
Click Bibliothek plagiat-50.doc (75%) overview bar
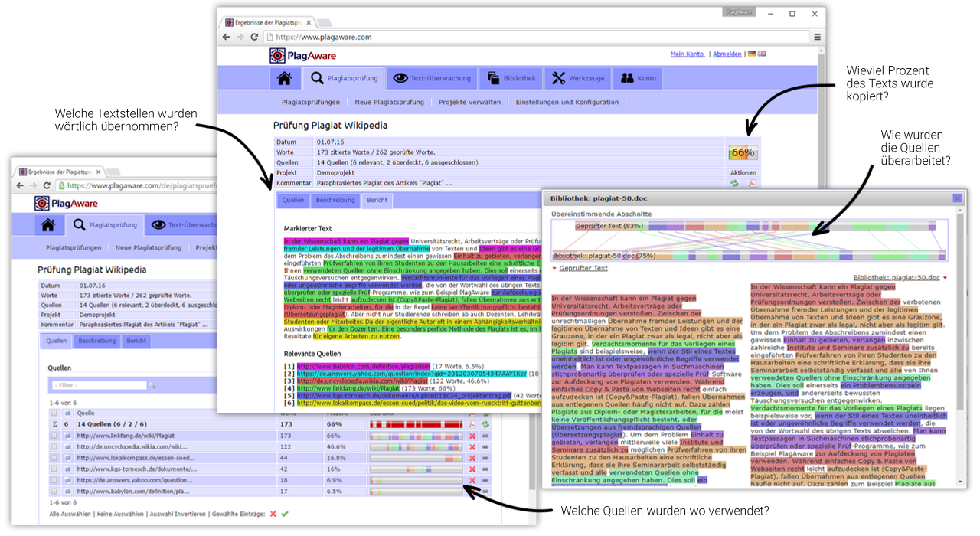tap(749, 256)
